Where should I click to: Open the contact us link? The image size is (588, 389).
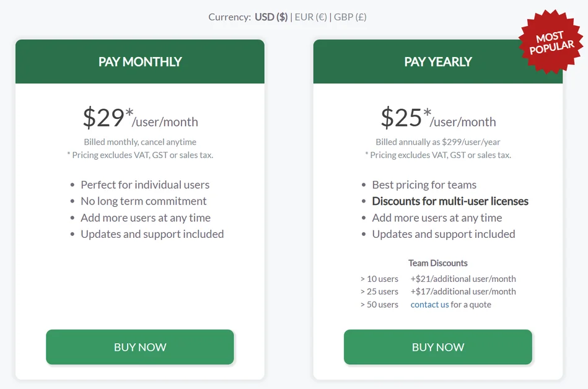tap(429, 304)
